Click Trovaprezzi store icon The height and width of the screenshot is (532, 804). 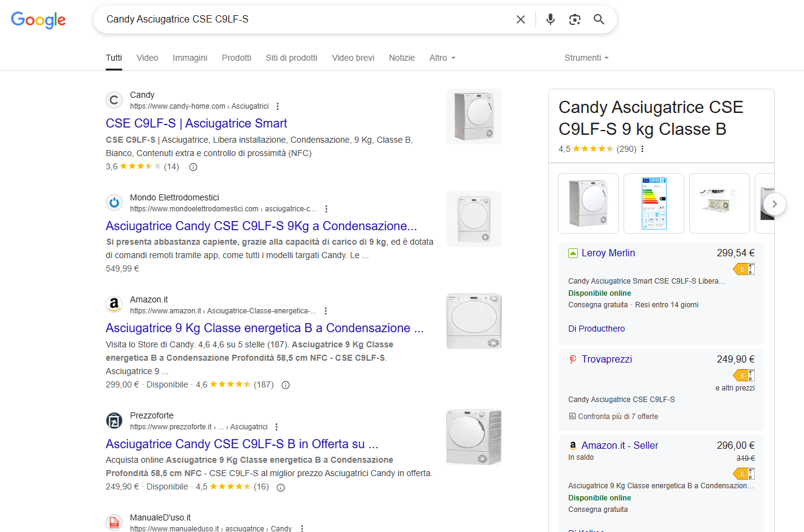[572, 360]
